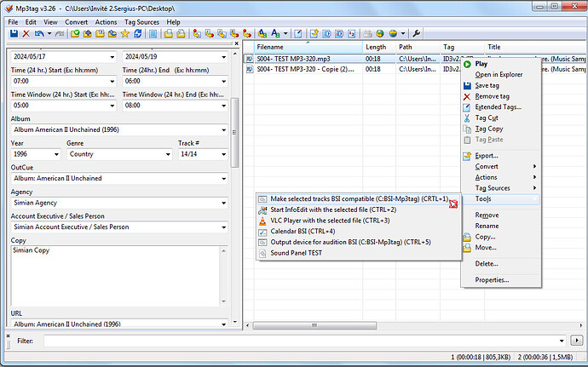This screenshot has width=588, height=367.
Task: Click the file list horizontal scrollbar thumb
Action: pos(314,325)
